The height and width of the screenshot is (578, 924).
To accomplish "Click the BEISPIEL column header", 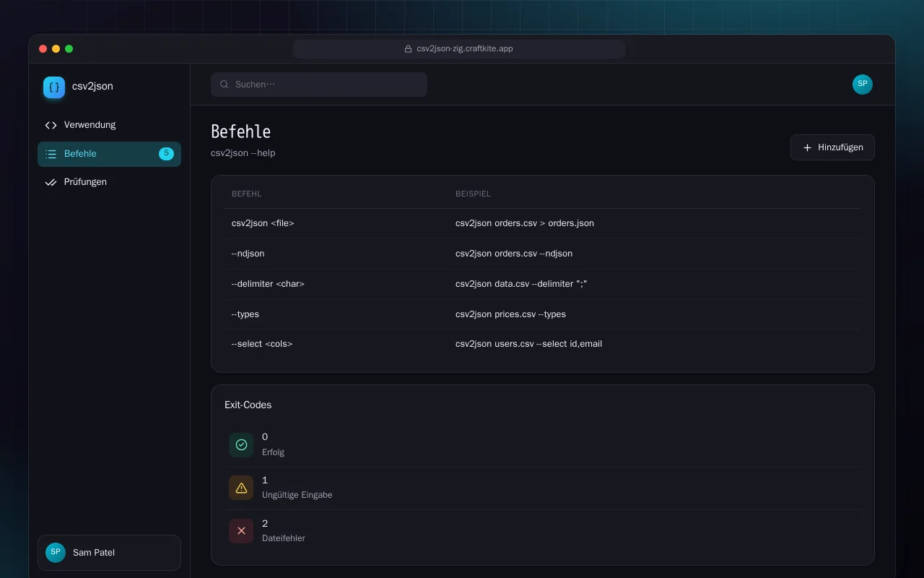I will 473,194.
